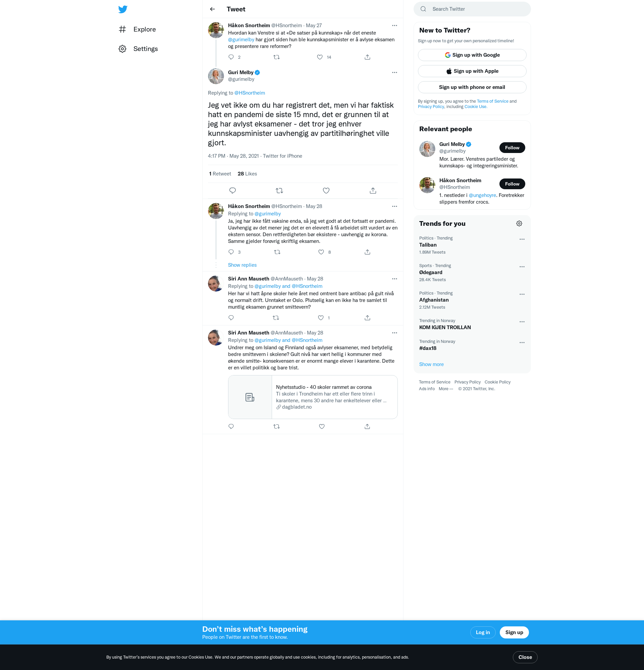
Task: Open more options on Guri Melby's tweet
Action: tap(394, 72)
